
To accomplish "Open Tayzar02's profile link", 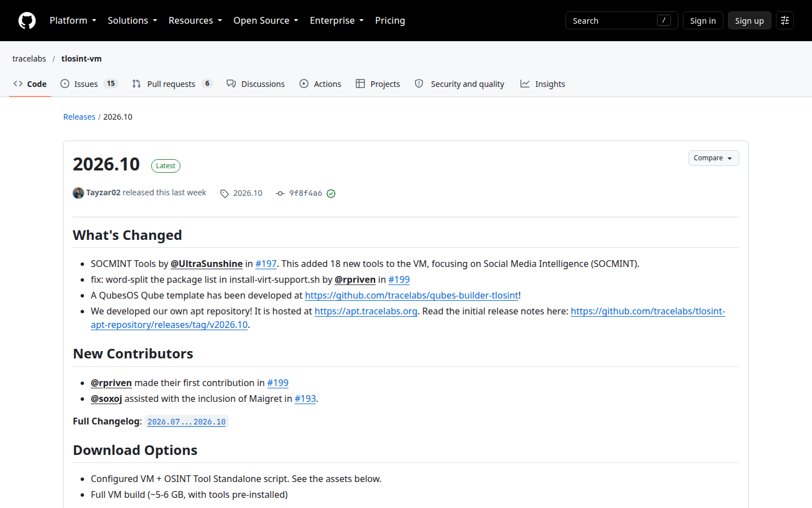I will (x=103, y=192).
